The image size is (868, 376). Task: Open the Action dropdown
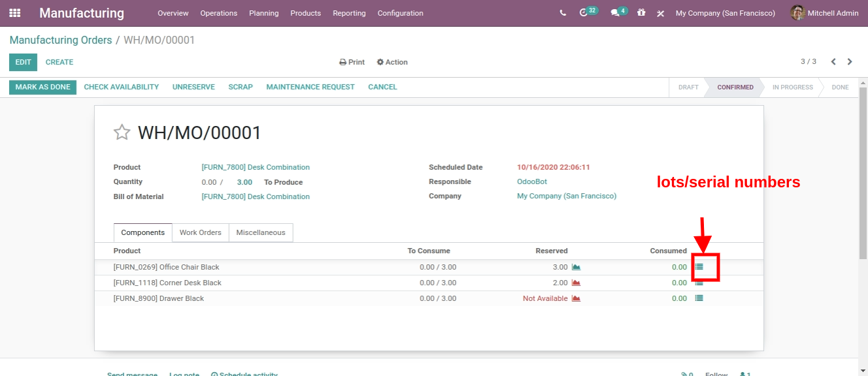[392, 62]
